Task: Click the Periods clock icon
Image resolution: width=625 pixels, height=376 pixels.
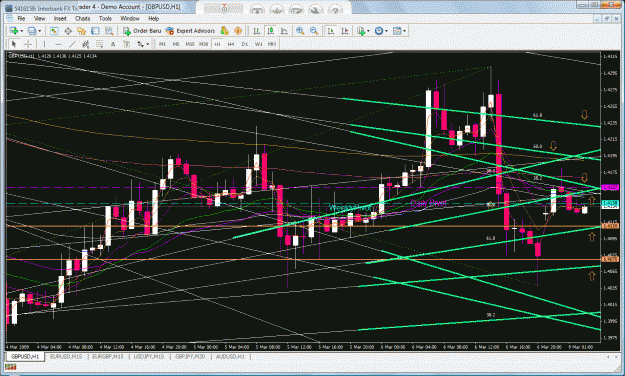Action: 379,31
